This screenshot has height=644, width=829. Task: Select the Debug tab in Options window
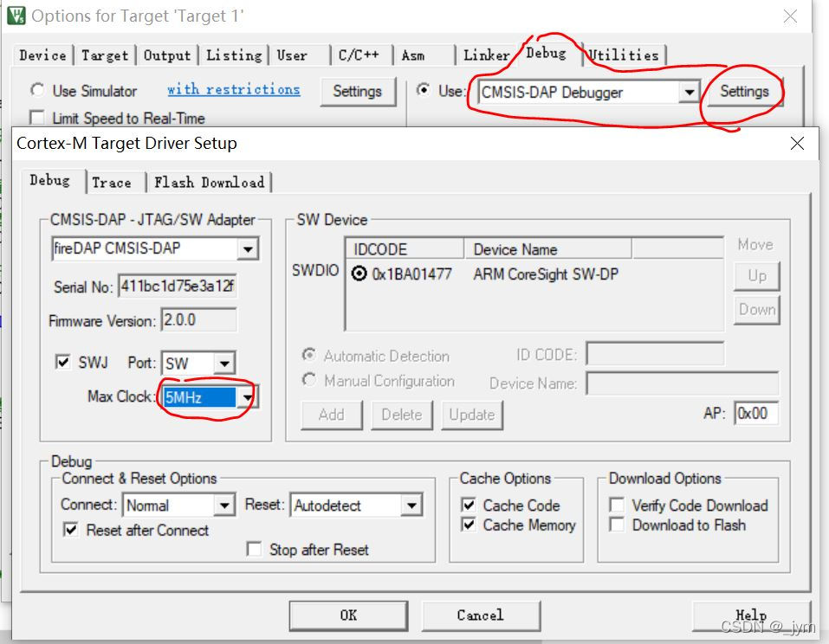pyautogui.click(x=546, y=53)
